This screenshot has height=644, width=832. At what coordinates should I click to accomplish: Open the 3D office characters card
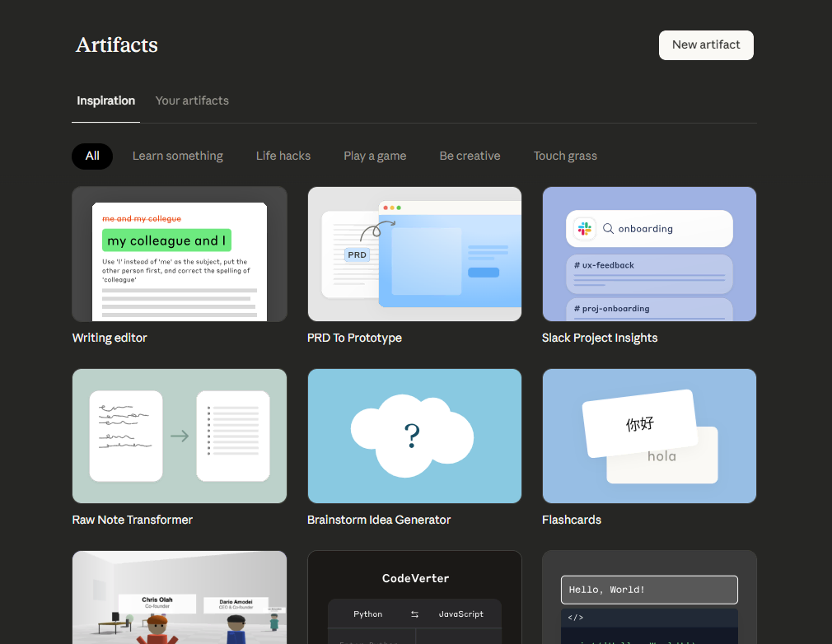click(x=180, y=597)
